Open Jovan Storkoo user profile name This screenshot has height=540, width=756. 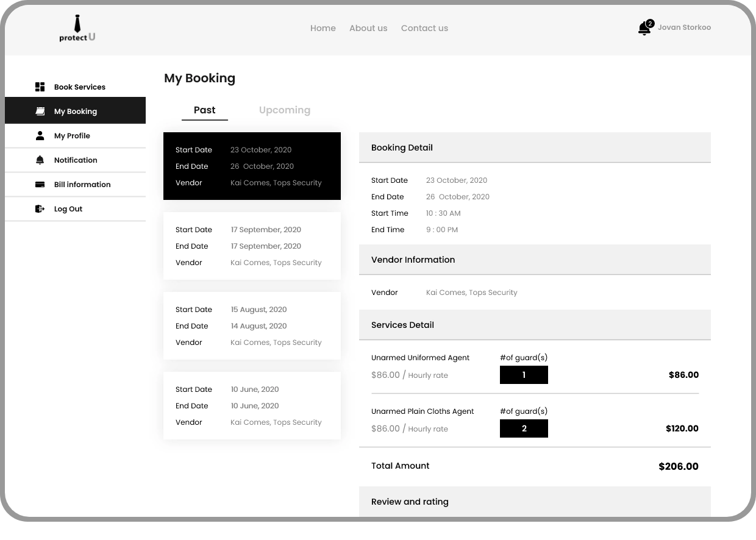[684, 27]
